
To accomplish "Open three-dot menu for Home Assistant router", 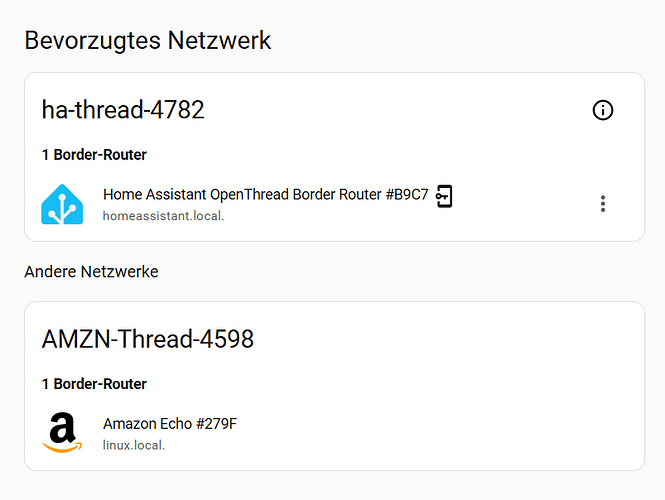I will (603, 204).
